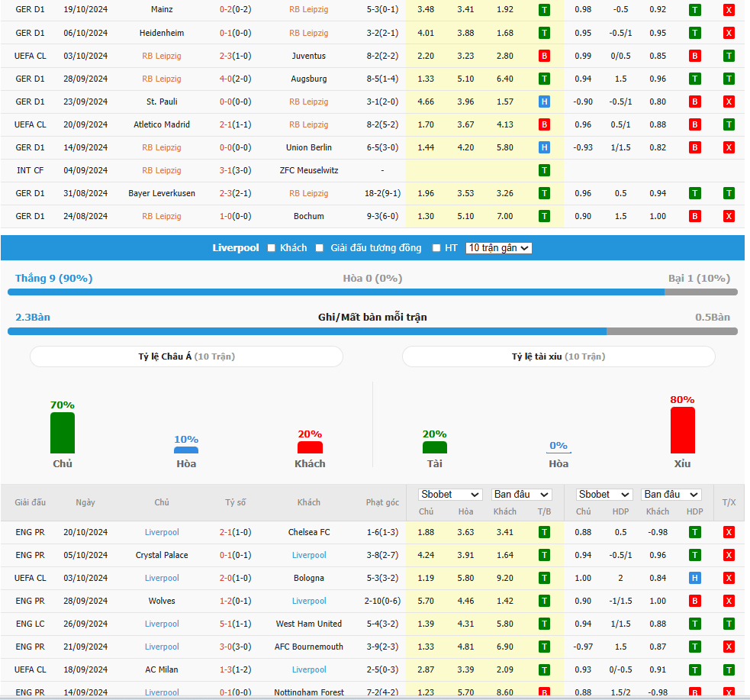The width and height of the screenshot is (750, 700).
Task: Click the green 70% Chủ chart bar
Action: (x=63, y=433)
